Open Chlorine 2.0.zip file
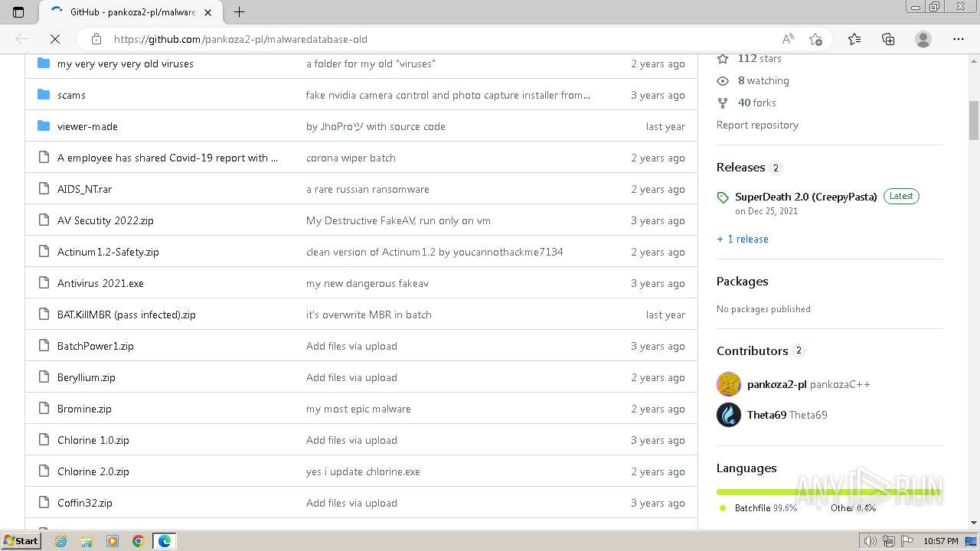 (x=93, y=471)
